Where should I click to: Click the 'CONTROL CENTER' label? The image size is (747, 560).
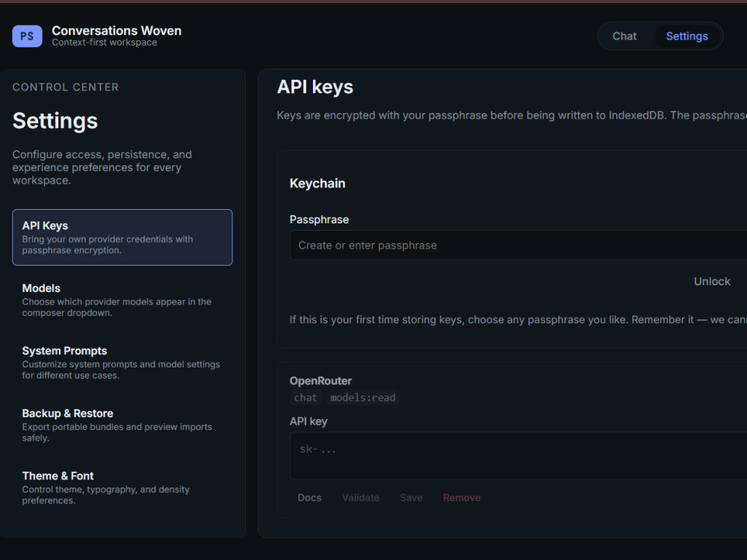tap(66, 87)
